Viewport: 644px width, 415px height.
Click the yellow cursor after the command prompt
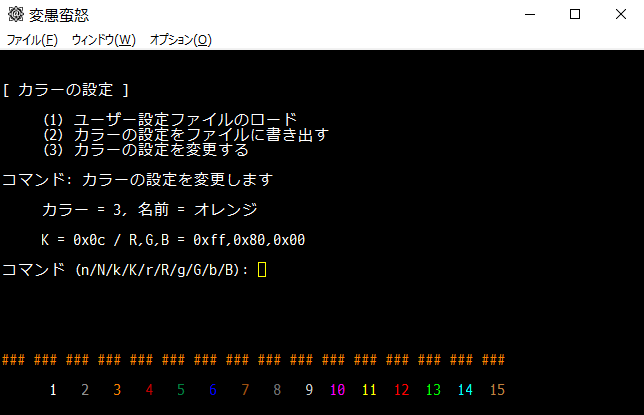[262, 270]
